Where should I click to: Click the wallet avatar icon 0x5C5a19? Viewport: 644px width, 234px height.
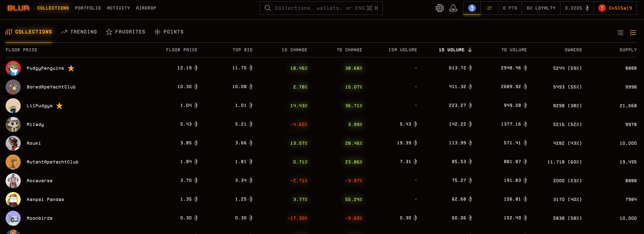coord(602,8)
